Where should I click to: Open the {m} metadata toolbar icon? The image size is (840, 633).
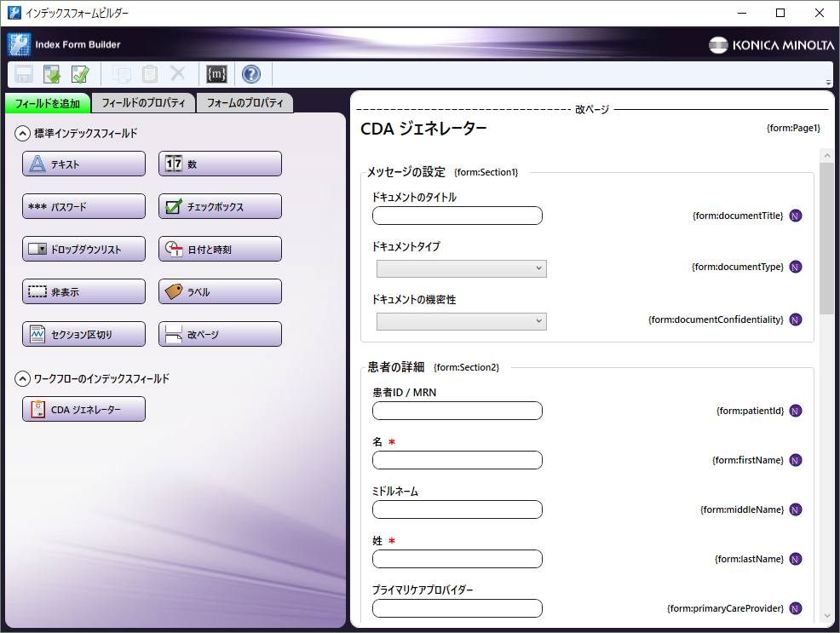click(x=216, y=74)
